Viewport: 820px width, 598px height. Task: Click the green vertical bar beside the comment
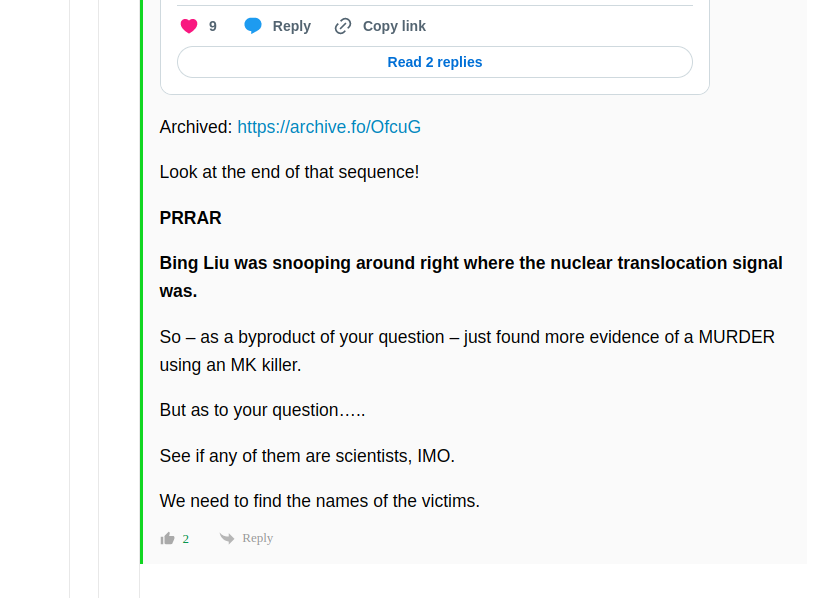(142, 282)
